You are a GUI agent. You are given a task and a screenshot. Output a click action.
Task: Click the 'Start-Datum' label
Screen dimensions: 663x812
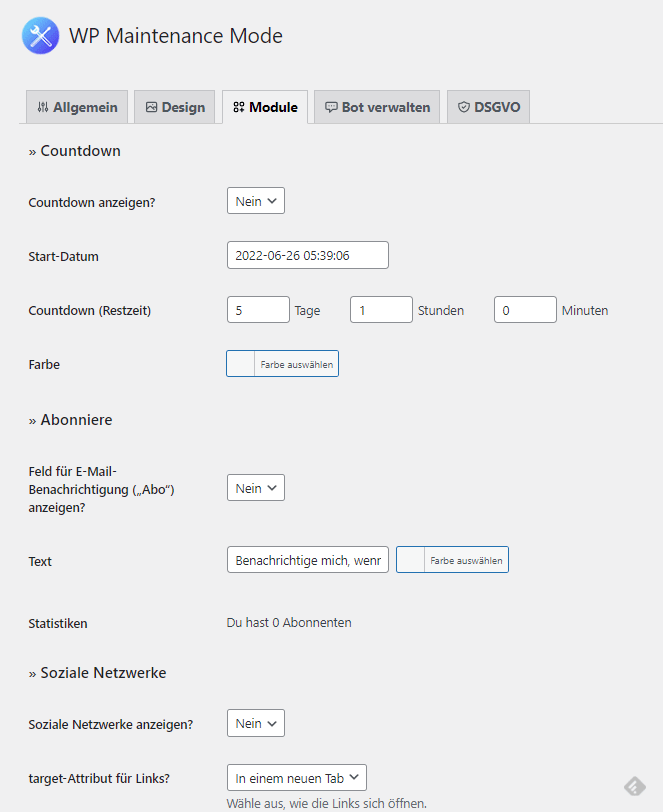click(63, 256)
